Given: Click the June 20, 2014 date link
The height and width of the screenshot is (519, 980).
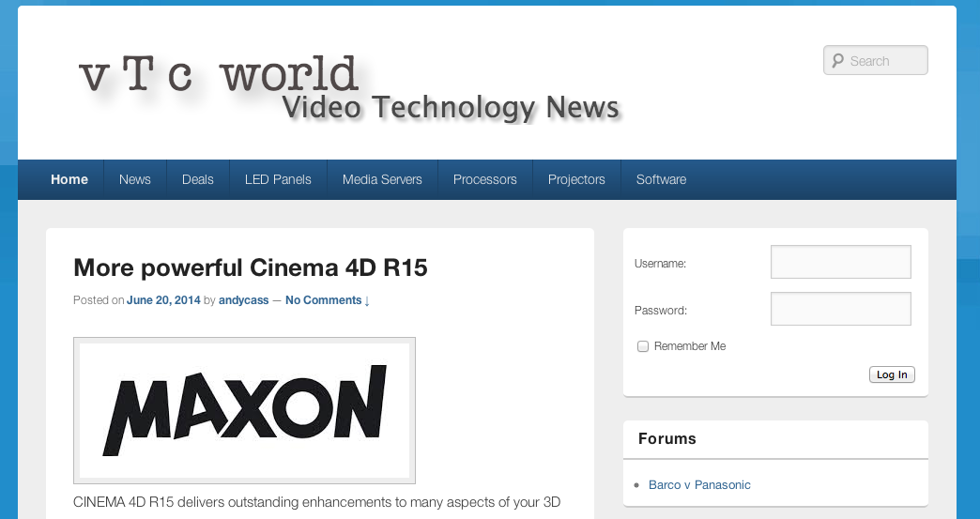Looking at the screenshot, I should [163, 300].
